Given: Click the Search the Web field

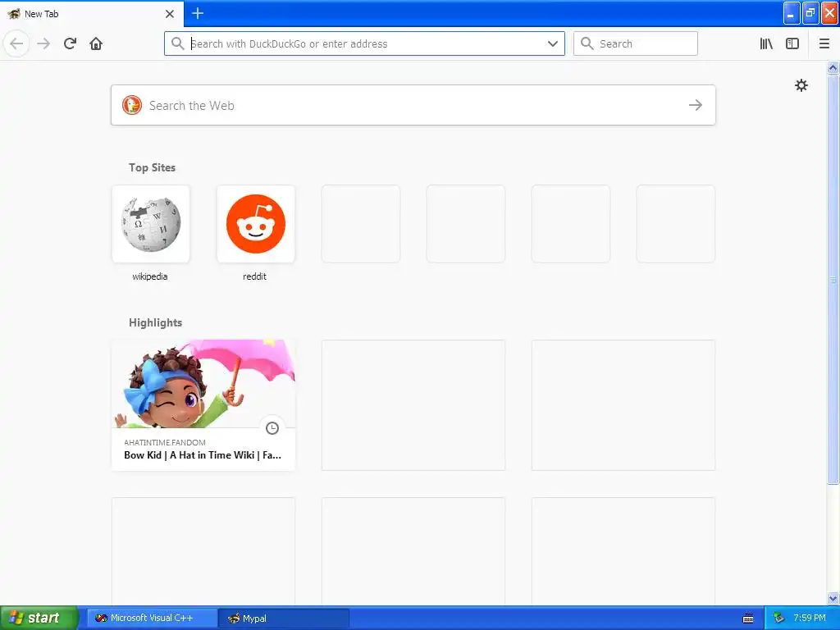Looking at the screenshot, I should point(413,105).
